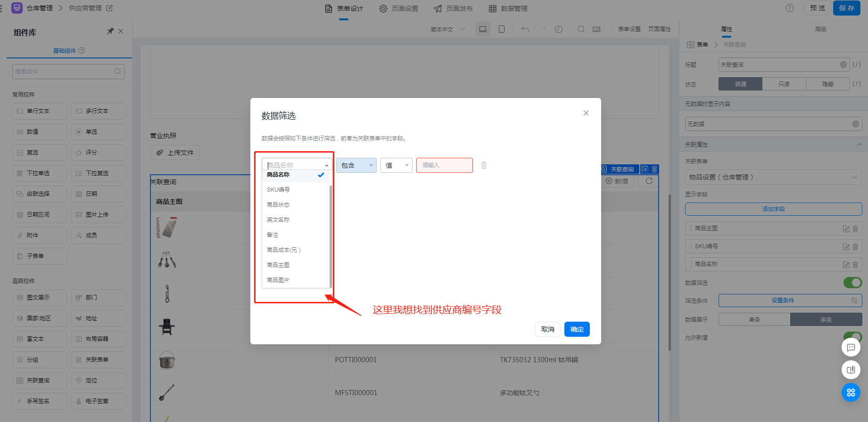
Task: Collapse the 关联属性 section
Action: (x=859, y=145)
